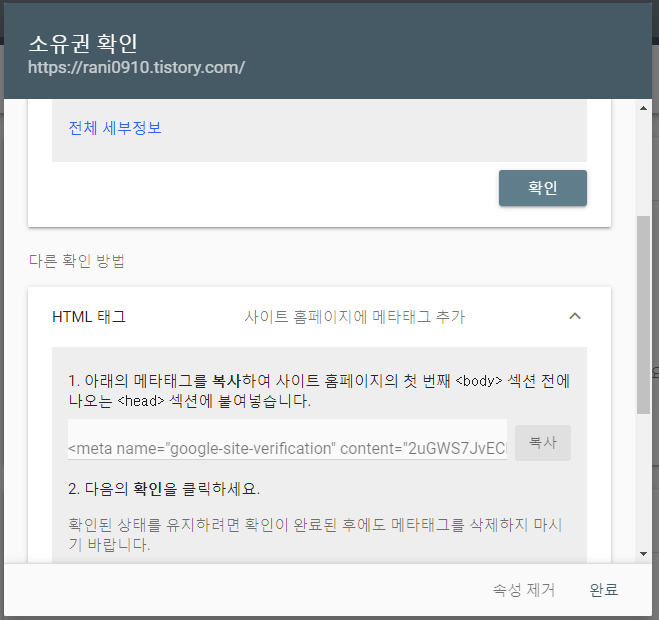Copy the meta tag with 복사 button
Image resolution: width=659 pixels, height=620 pixels.
click(543, 443)
